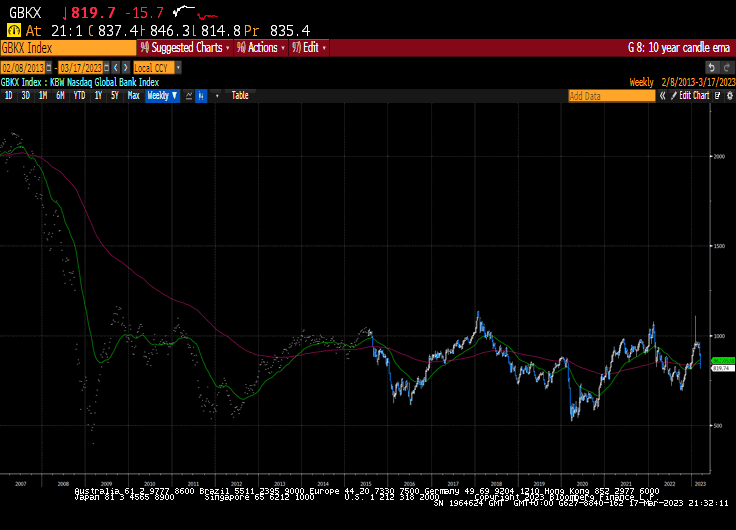
Task: Open the Suggested Charts menu
Action: (x=185, y=47)
